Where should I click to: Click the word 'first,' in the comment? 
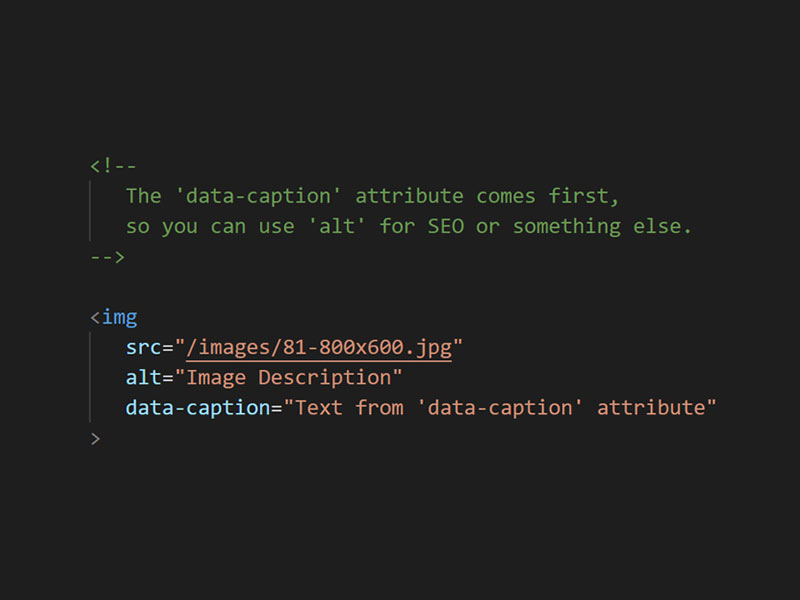tap(584, 196)
